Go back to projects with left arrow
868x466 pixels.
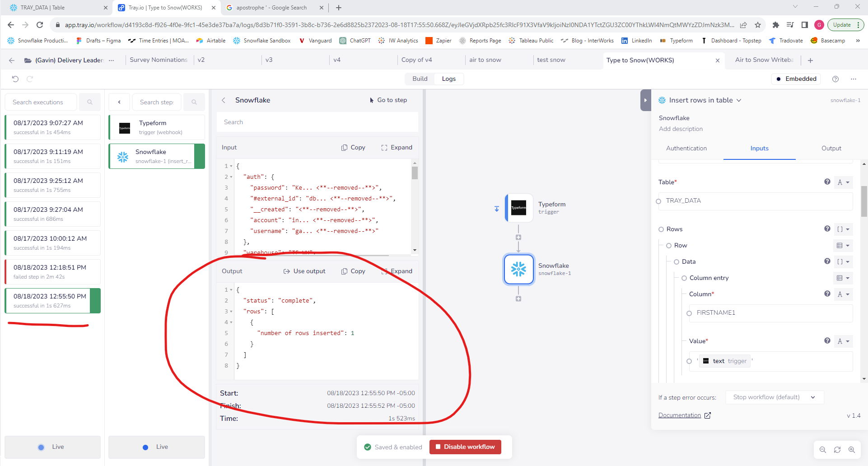tap(12, 60)
